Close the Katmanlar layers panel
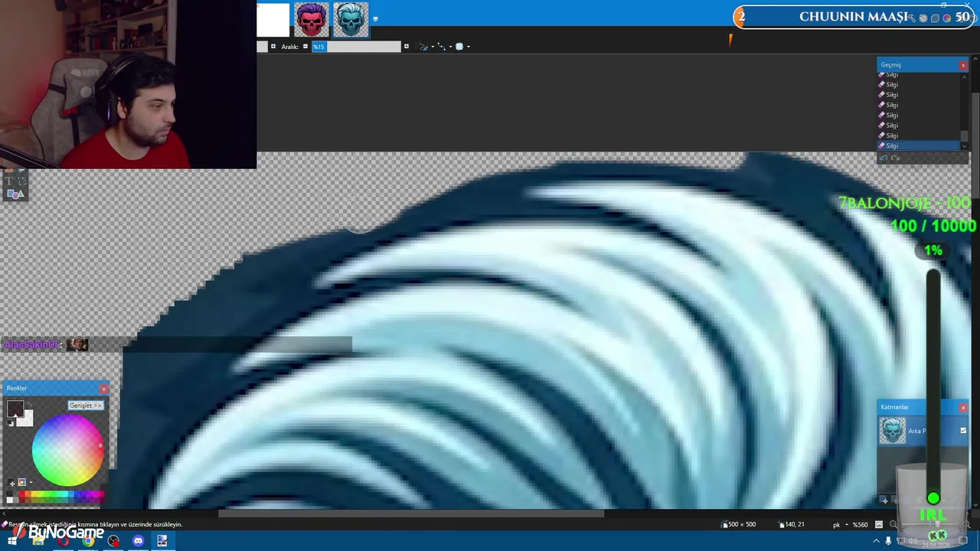This screenshot has width=980, height=551. (963, 408)
